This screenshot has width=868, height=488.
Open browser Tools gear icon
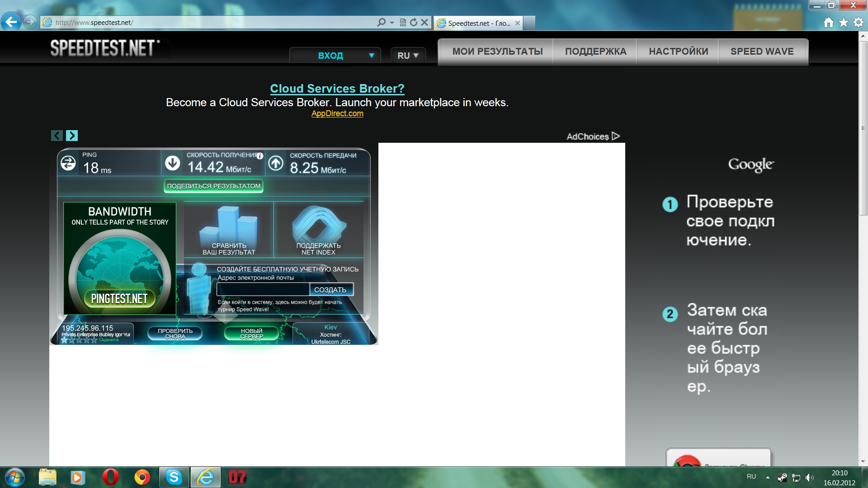coord(859,22)
